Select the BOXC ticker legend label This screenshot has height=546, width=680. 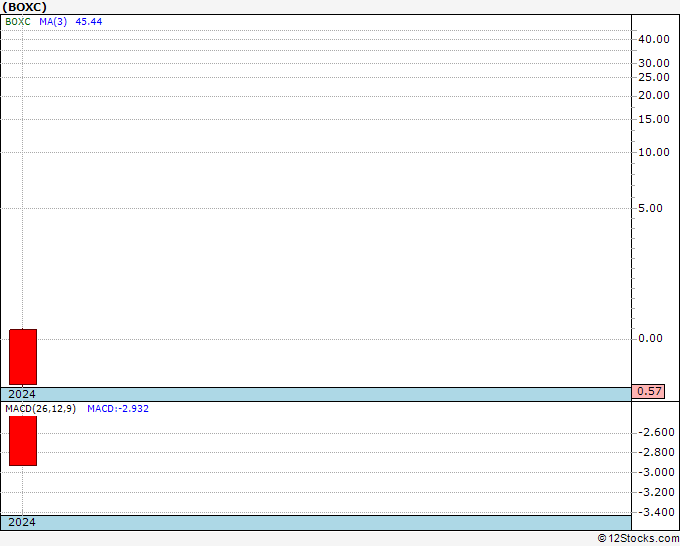click(18, 22)
